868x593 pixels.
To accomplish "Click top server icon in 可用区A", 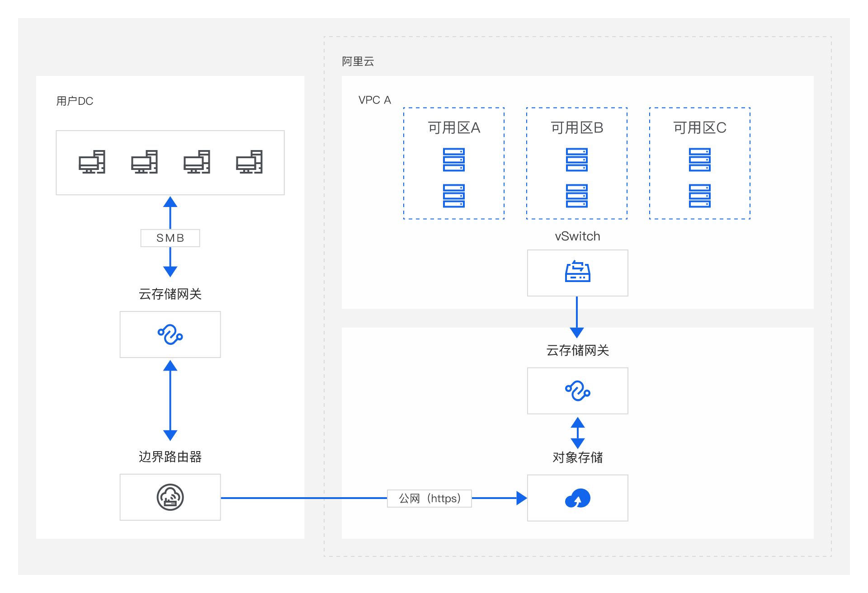I will click(x=454, y=160).
